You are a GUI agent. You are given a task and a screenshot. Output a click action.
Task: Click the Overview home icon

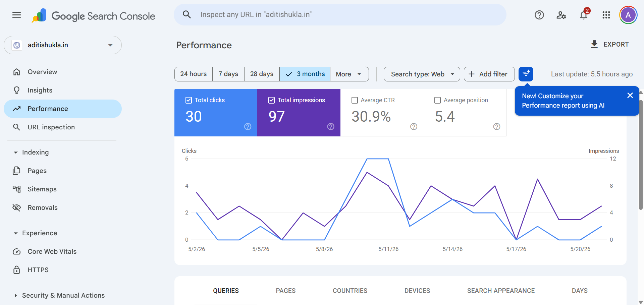click(17, 72)
